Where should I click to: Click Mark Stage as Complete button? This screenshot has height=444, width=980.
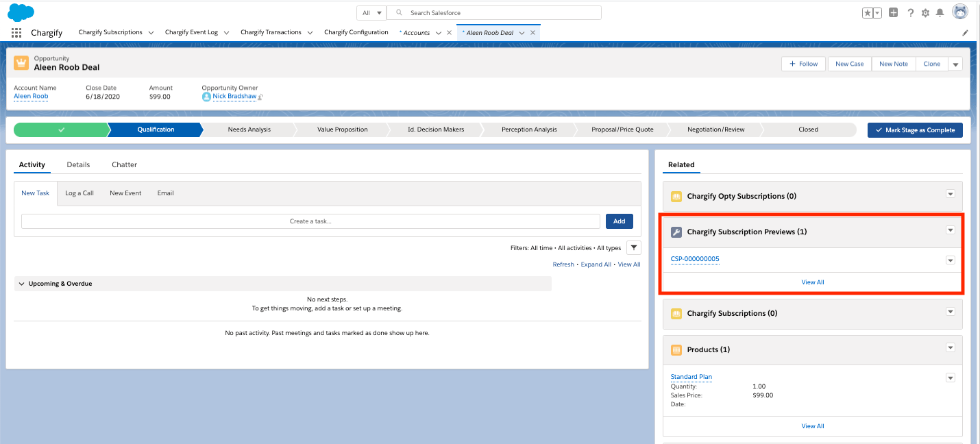tap(914, 129)
